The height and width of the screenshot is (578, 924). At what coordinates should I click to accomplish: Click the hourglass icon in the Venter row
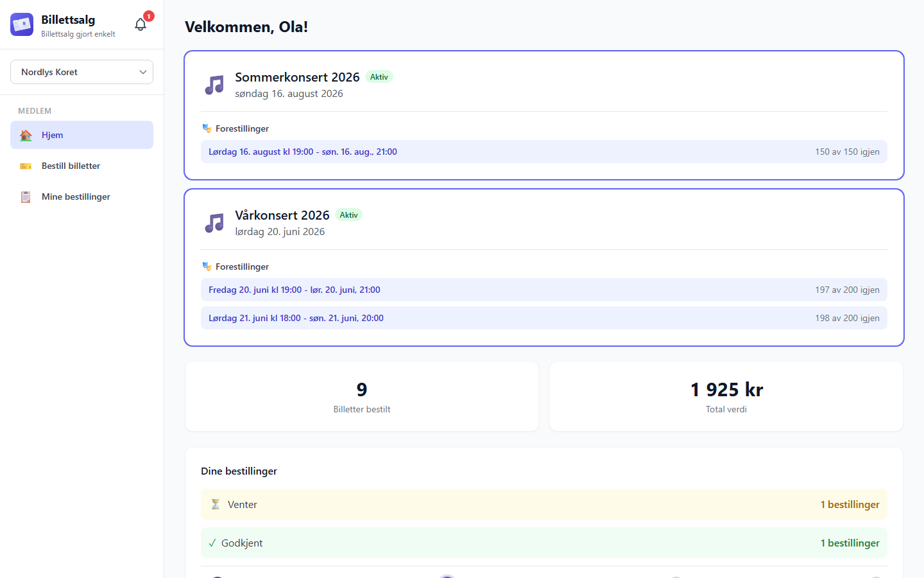coord(216,504)
